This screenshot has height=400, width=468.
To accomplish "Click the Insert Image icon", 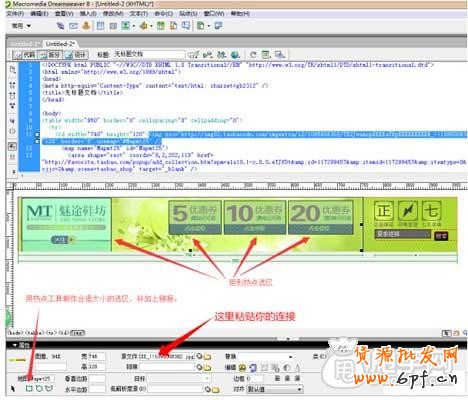I will tap(125, 26).
